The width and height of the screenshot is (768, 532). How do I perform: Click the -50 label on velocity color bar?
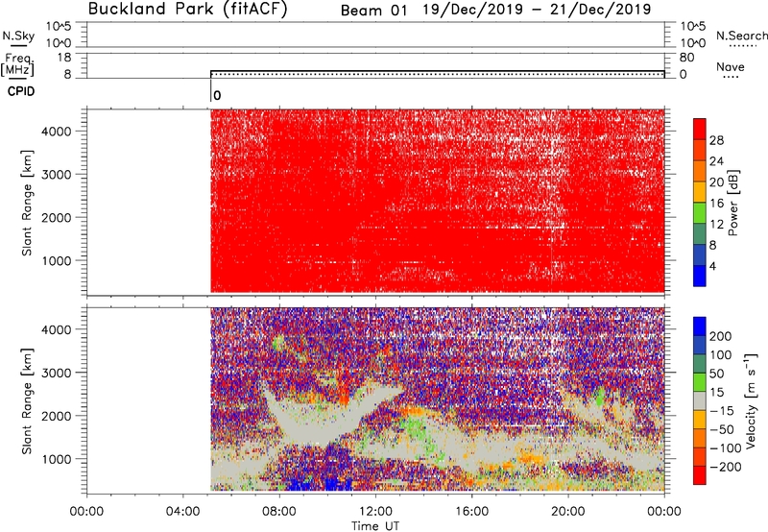tap(722, 429)
